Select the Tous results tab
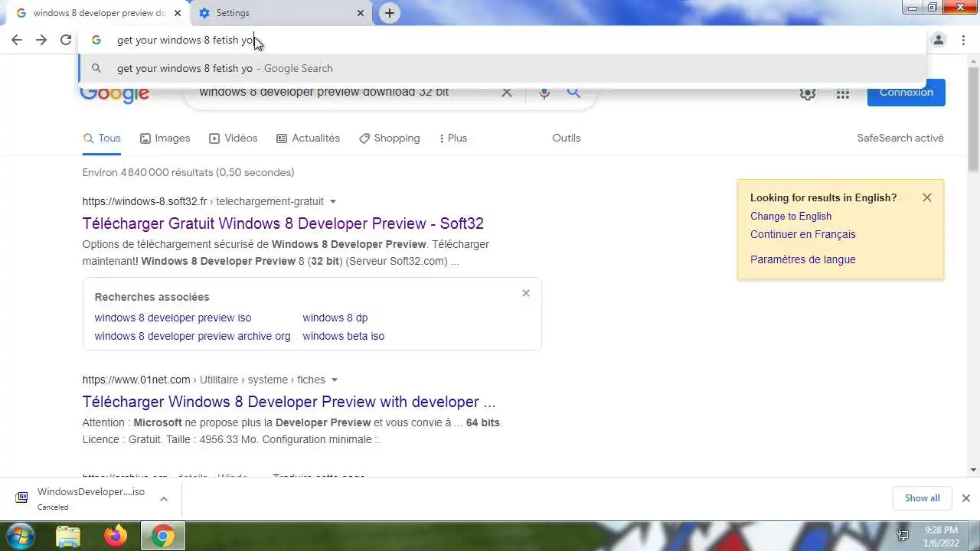 pos(102,138)
